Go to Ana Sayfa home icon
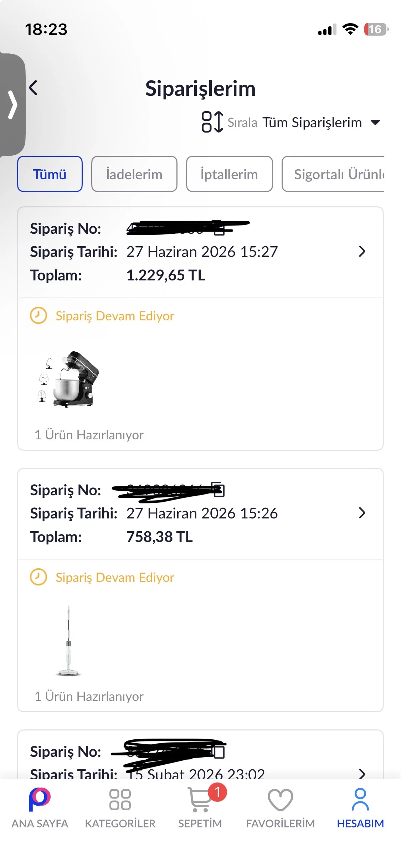 click(40, 808)
